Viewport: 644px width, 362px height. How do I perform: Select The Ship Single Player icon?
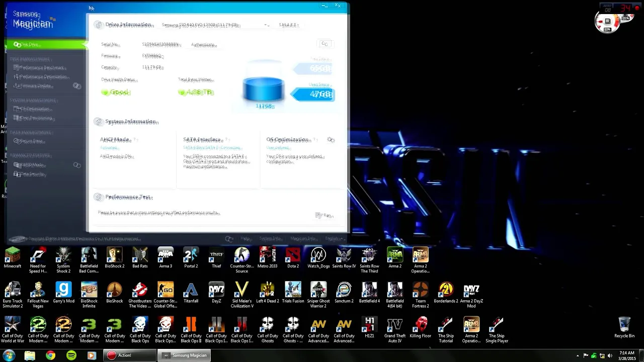click(x=497, y=330)
